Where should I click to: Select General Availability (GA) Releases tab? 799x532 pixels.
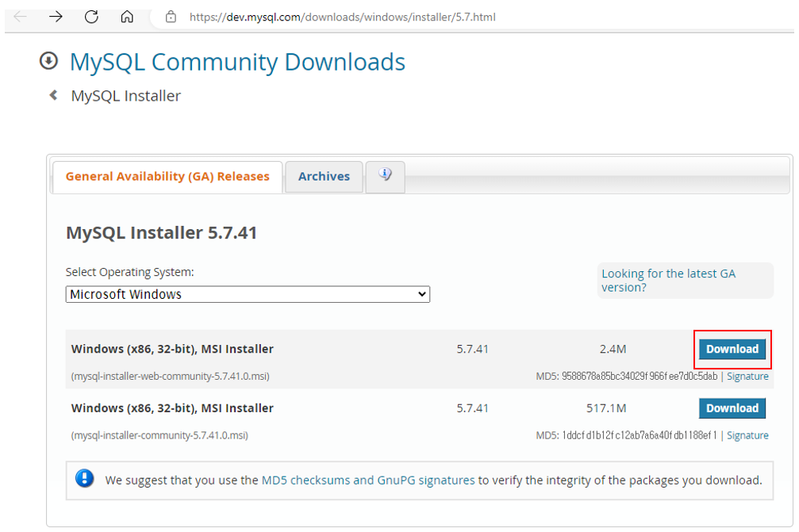[x=167, y=177]
